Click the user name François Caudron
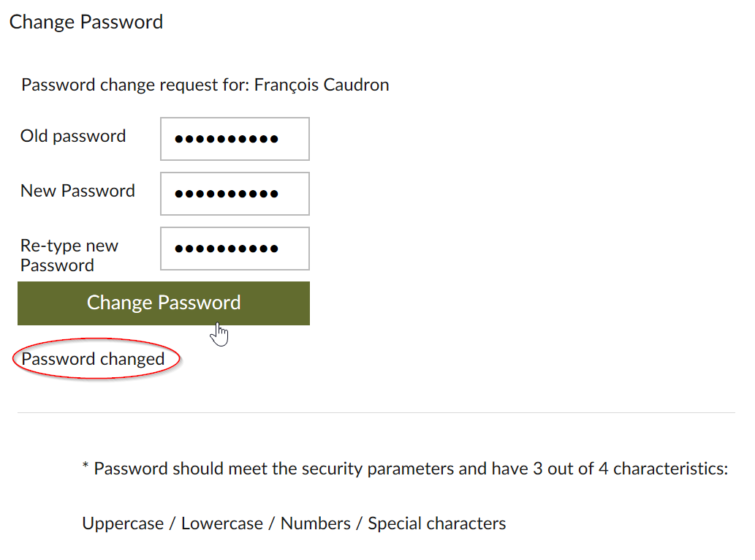 click(322, 85)
